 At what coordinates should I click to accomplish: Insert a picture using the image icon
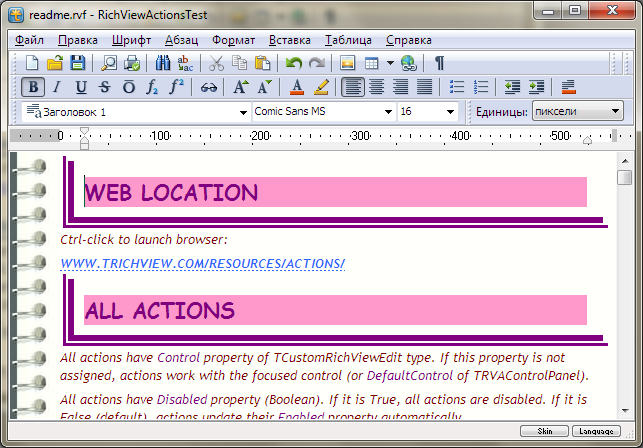click(348, 63)
